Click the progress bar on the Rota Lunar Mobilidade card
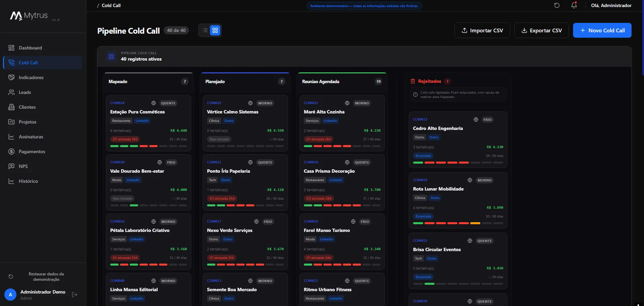This screenshot has width=644, height=306. pyautogui.click(x=458, y=223)
